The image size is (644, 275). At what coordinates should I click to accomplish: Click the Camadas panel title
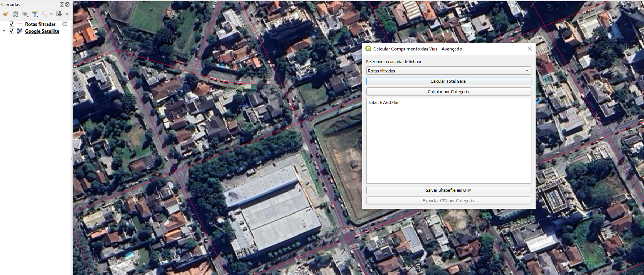click(11, 5)
